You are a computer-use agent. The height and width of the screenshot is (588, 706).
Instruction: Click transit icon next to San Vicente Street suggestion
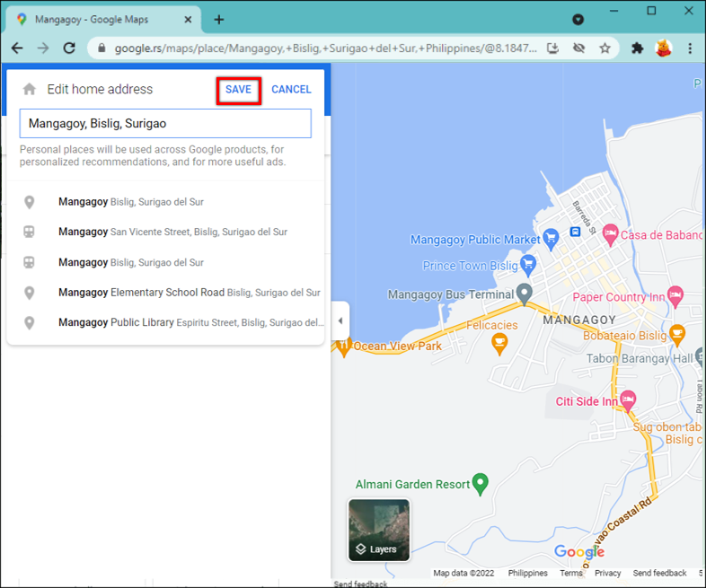29,233
